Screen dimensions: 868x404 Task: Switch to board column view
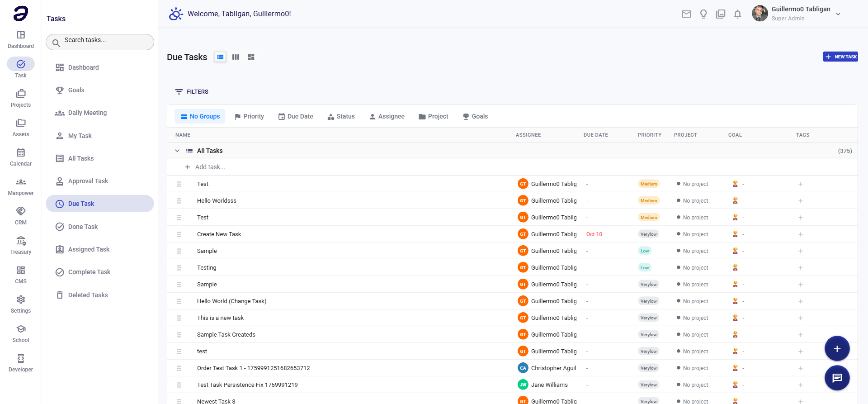pyautogui.click(x=236, y=57)
